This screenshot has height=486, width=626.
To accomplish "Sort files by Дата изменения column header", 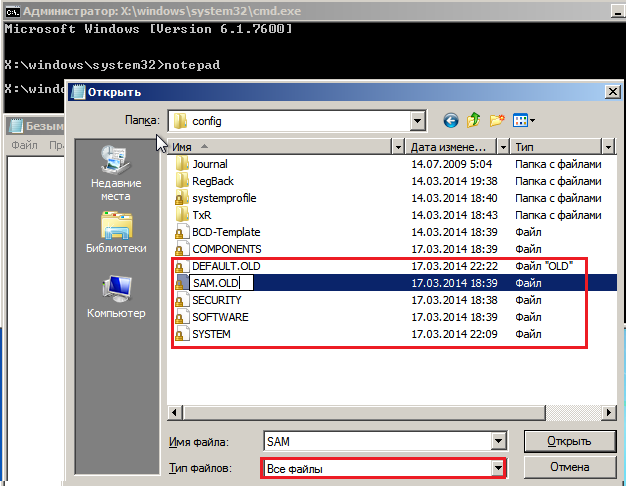I will [451, 146].
